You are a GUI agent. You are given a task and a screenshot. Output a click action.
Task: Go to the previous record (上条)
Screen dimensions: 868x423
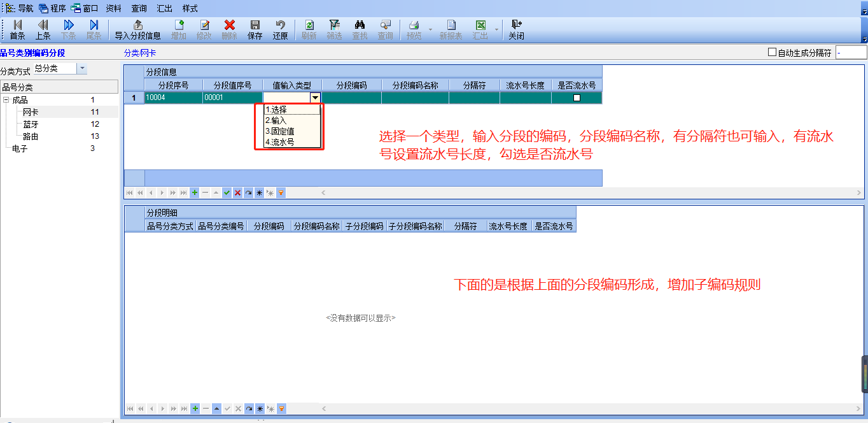click(43, 30)
